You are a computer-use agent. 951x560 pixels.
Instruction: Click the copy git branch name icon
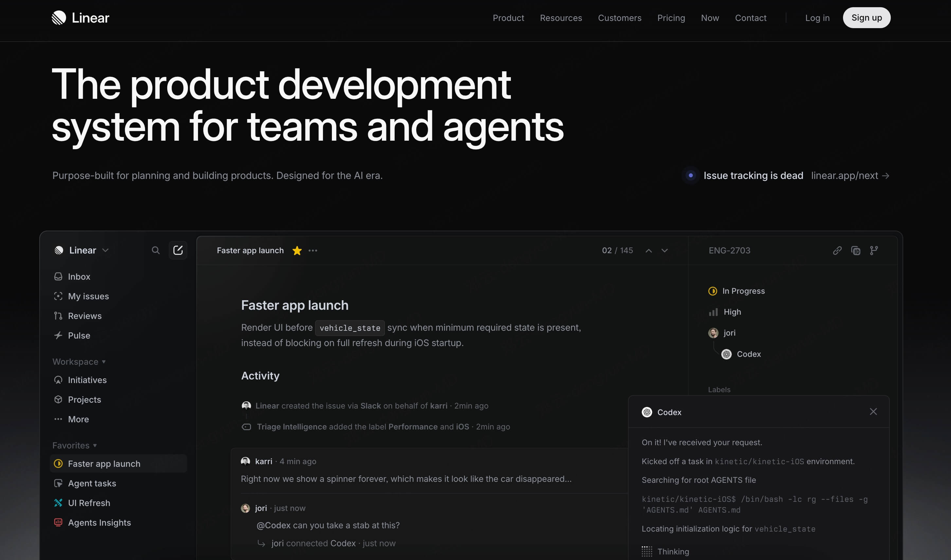(874, 251)
